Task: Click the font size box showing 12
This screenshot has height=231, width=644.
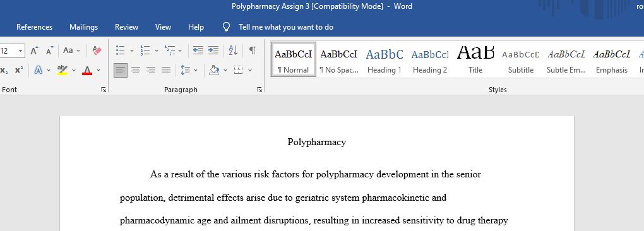Action: point(8,51)
